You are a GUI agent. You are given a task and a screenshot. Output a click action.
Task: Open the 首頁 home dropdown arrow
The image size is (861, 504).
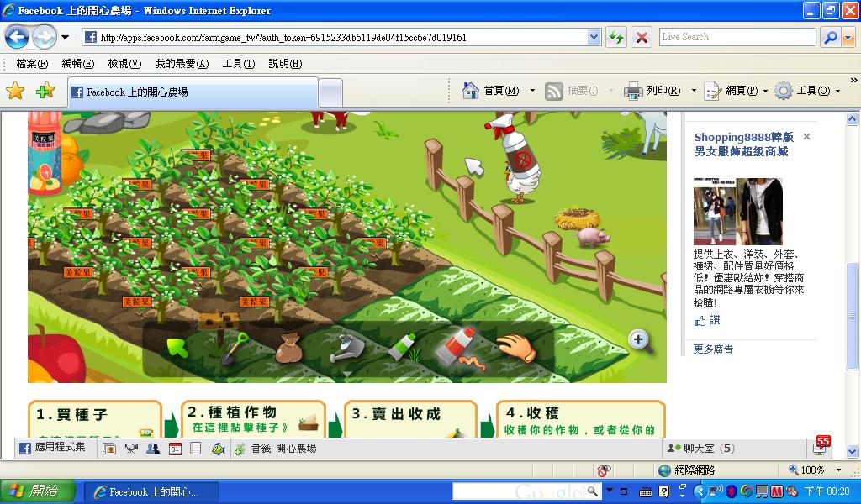click(532, 91)
